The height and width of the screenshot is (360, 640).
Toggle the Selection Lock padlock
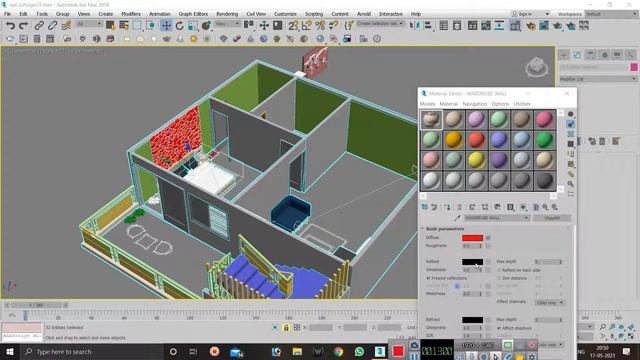pos(286,327)
